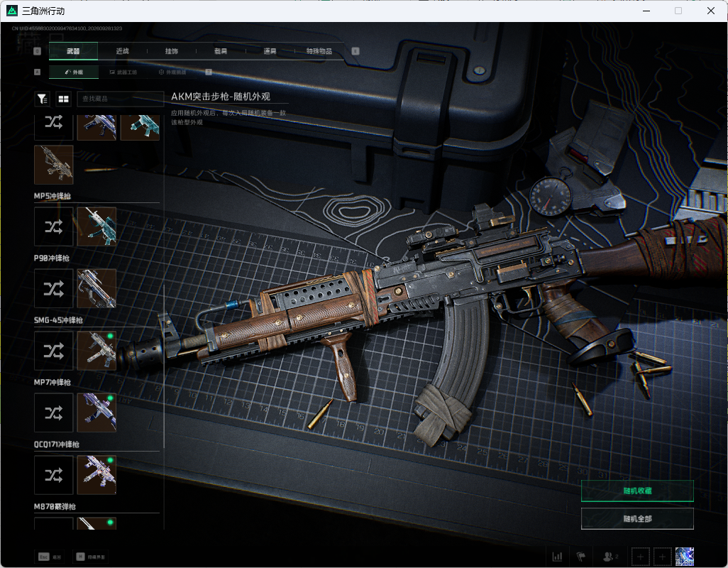Image resolution: width=728 pixels, height=568 pixels.
Task: Click the 查找藏品 search field
Action: [120, 99]
